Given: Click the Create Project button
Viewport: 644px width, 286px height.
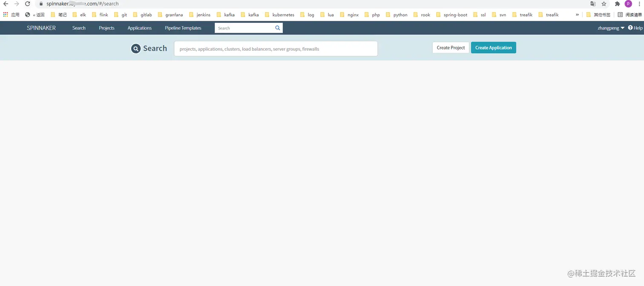Looking at the screenshot, I should [451, 48].
